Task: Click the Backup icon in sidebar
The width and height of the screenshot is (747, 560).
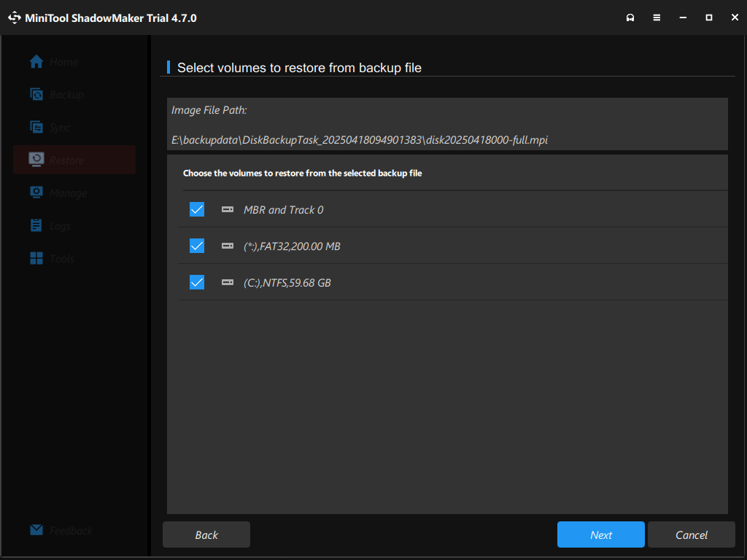Action: click(36, 94)
